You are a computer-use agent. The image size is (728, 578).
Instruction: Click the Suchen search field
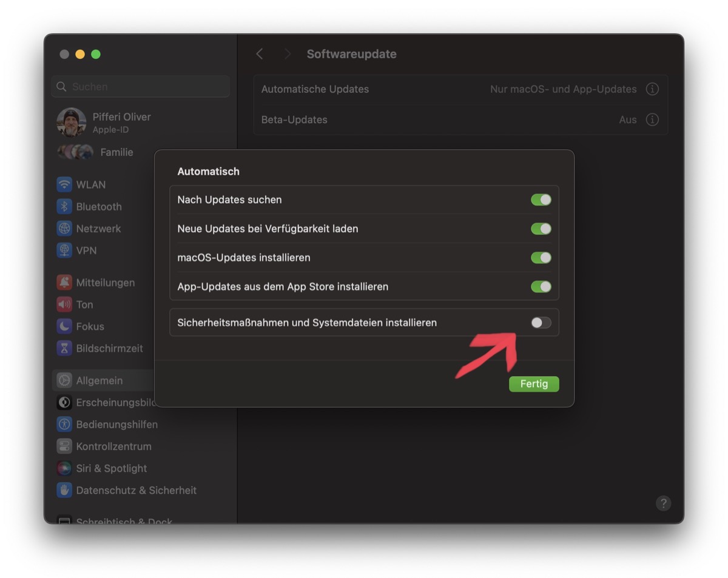click(146, 87)
